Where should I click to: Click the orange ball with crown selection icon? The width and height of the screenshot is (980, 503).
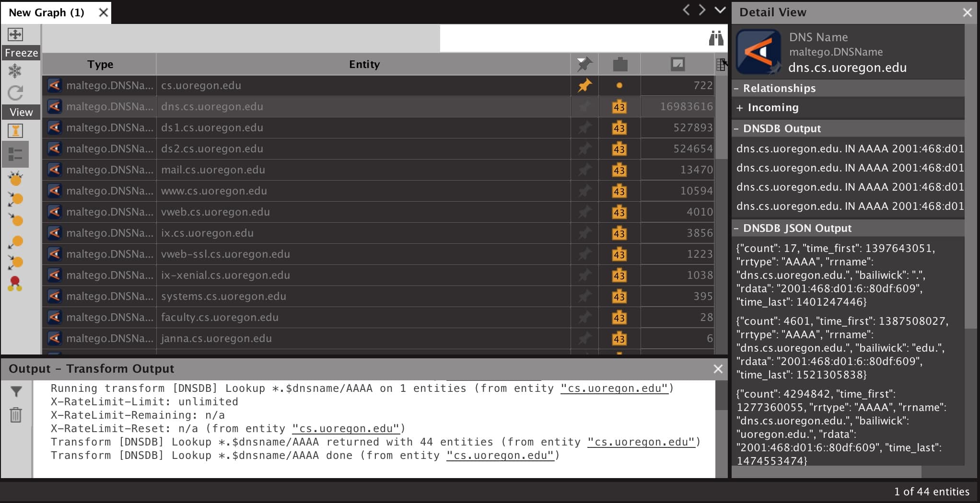[15, 179]
